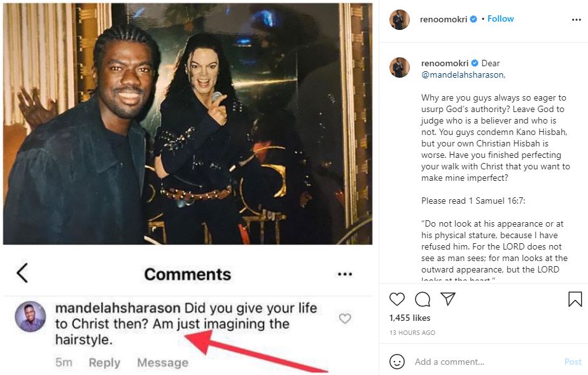Screen dimensions: 588x375
Task: Like the post with the heart icon
Action: pos(397,299)
